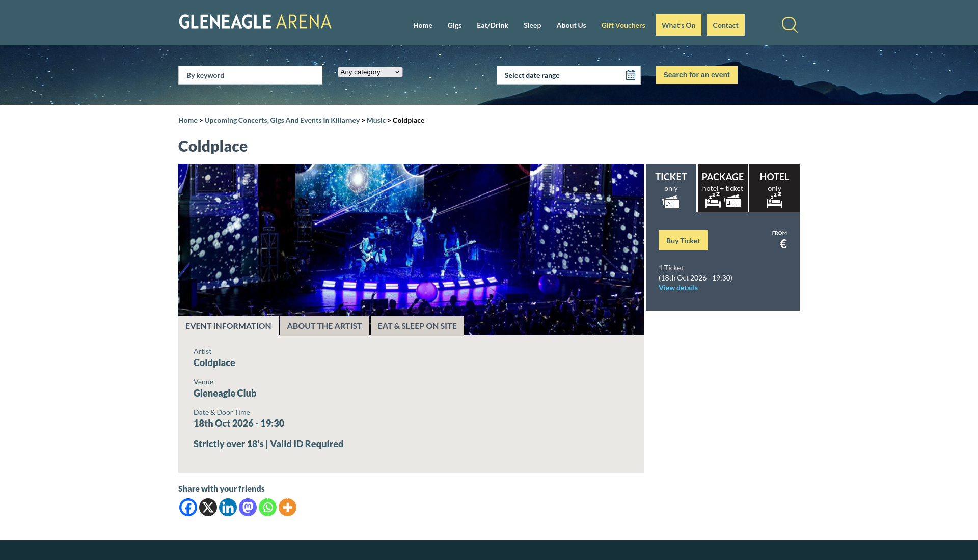Select the TICKET only tab
The height and width of the screenshot is (560, 978).
tap(671, 188)
